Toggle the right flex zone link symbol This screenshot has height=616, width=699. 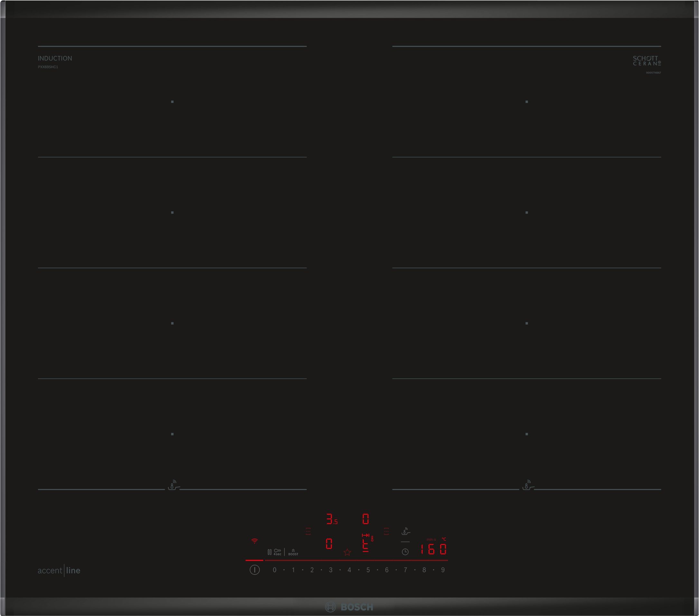point(387,531)
